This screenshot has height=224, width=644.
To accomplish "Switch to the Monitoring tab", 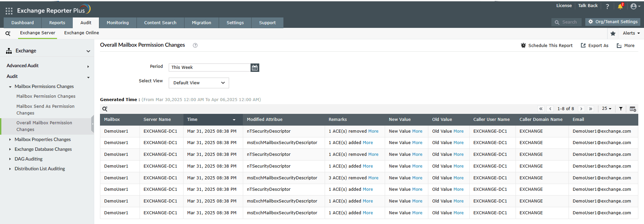I will point(118,23).
